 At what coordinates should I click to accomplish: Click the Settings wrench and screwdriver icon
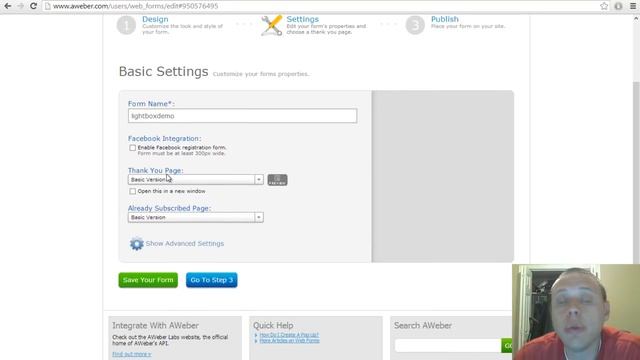click(x=271, y=25)
